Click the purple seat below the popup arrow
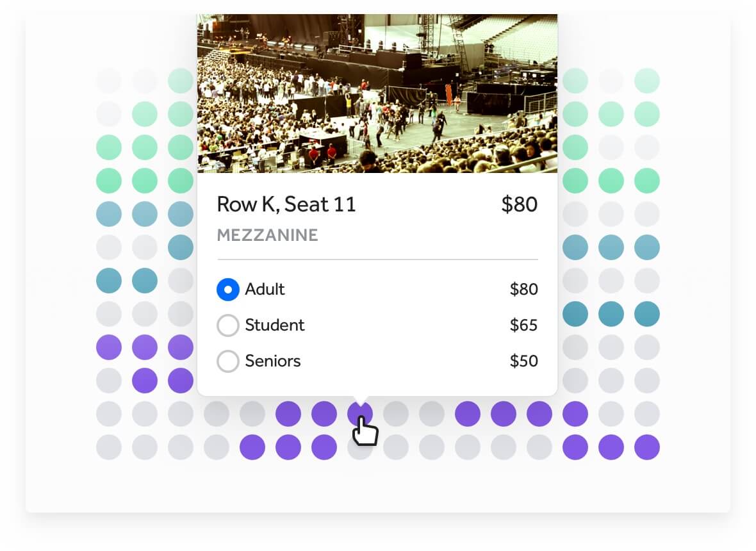The height and width of the screenshot is (551, 756). point(361,413)
